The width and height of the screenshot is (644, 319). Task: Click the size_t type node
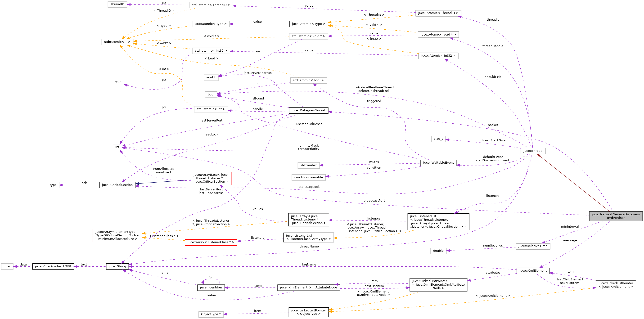click(x=438, y=139)
